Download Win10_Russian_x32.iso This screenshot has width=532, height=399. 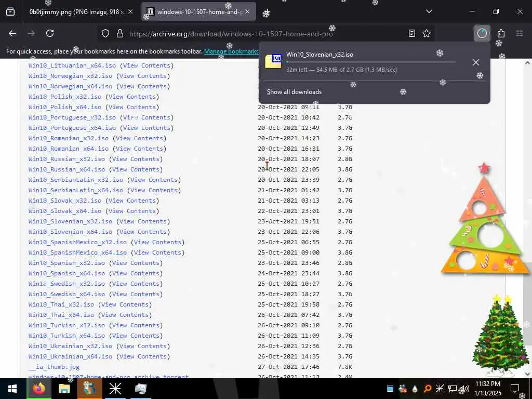coord(67,159)
